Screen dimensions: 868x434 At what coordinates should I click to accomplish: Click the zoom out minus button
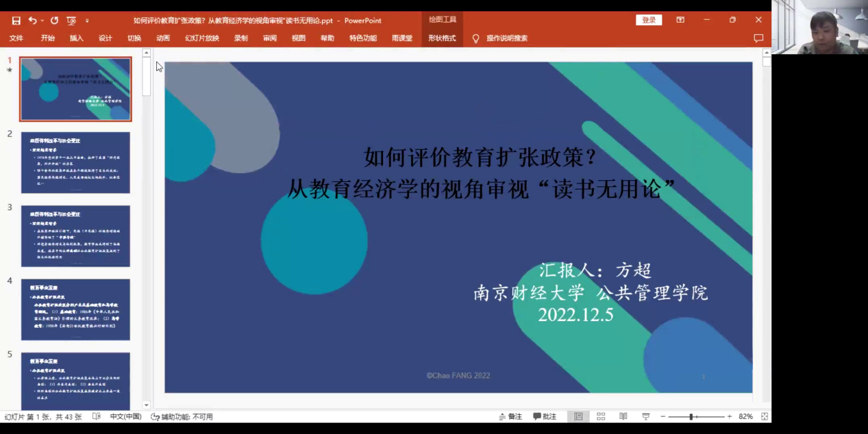[664, 417]
